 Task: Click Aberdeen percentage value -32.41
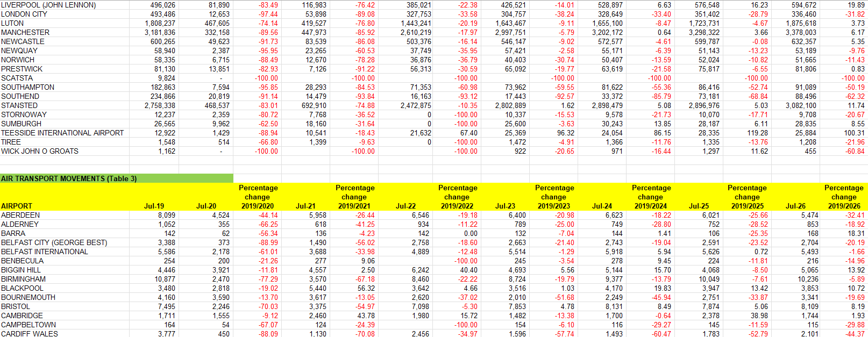pyautogui.click(x=855, y=215)
